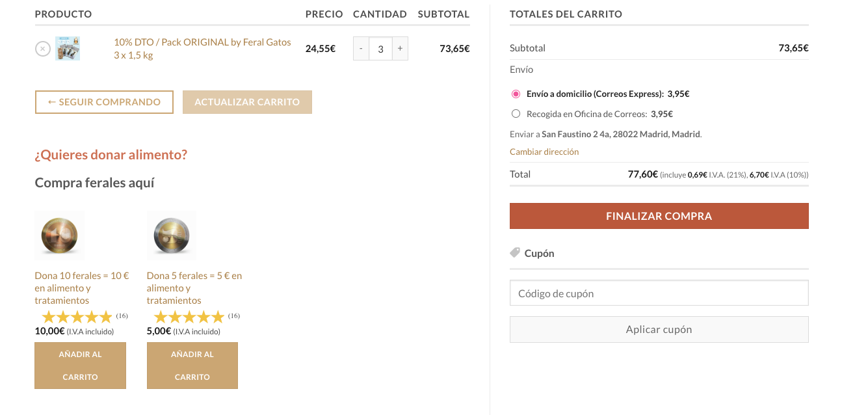The image size is (868, 415).
Task: Click the Pack ORIGINAL product thumbnail
Action: click(68, 49)
